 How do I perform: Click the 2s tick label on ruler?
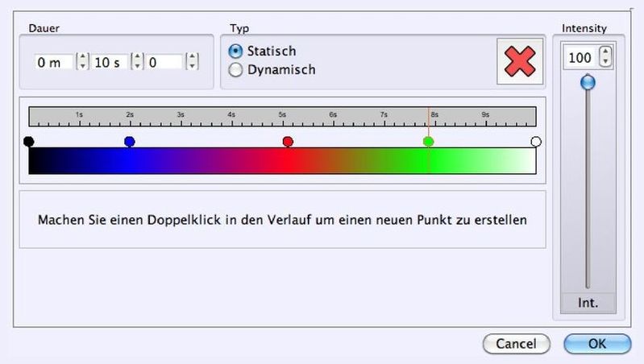tap(130, 114)
